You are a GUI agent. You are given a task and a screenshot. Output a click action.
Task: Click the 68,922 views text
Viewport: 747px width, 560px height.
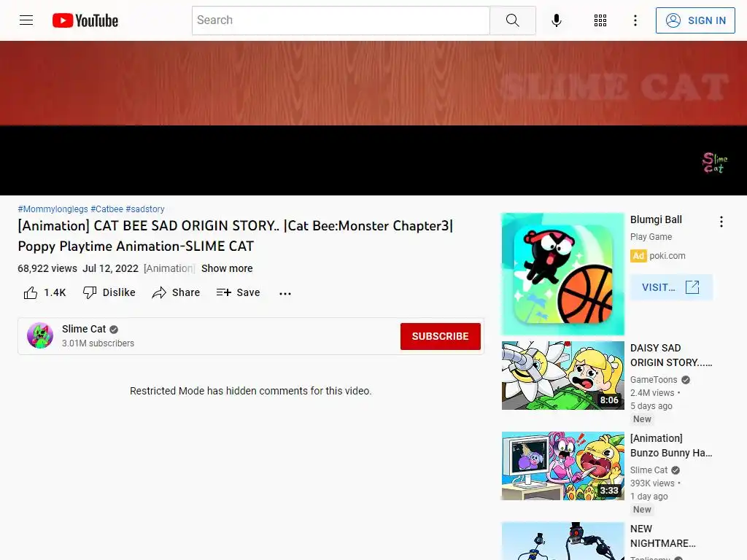[x=47, y=268]
